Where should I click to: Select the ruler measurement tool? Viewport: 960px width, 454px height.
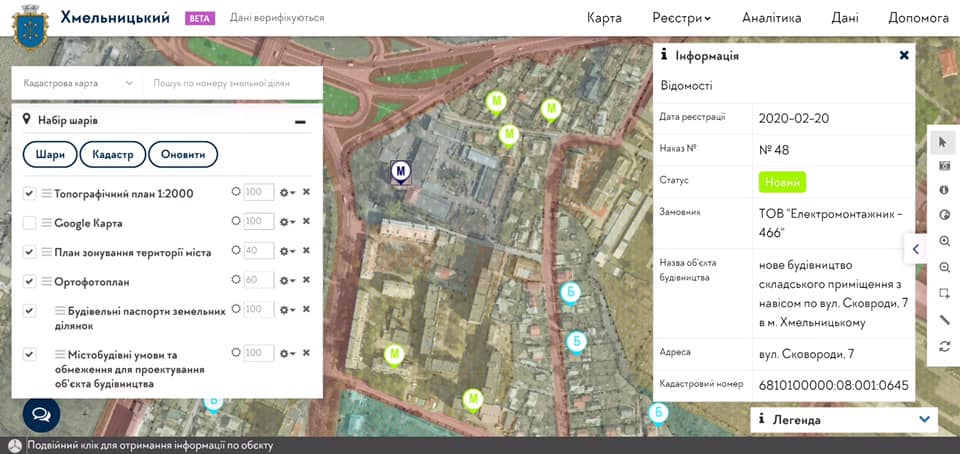pyautogui.click(x=944, y=320)
